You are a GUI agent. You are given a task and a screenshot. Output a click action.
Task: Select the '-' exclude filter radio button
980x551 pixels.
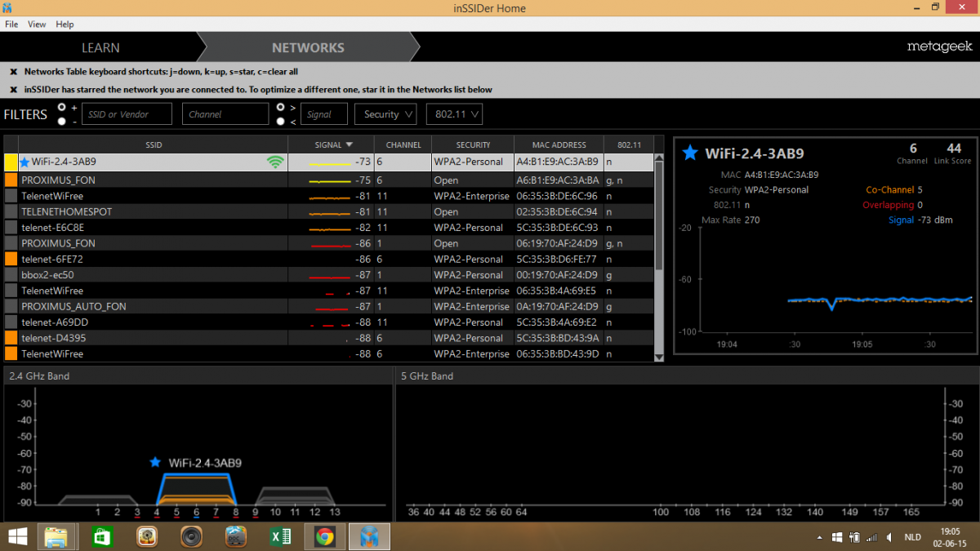(x=62, y=121)
